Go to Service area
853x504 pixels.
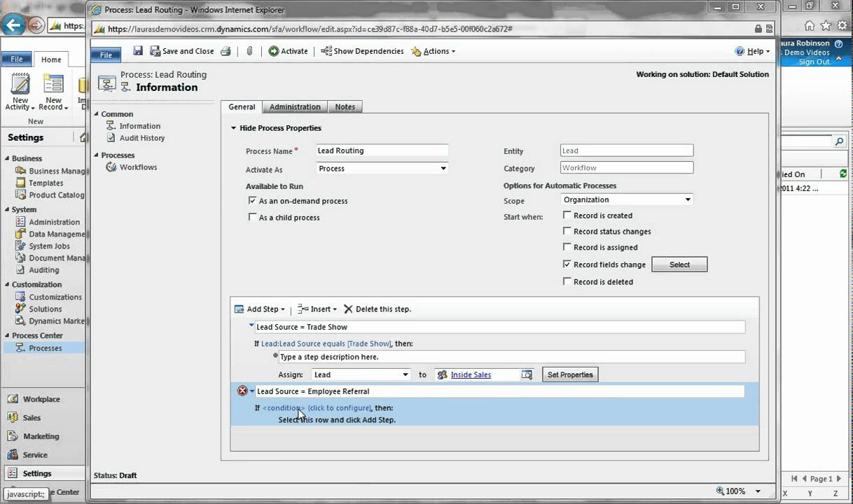point(35,455)
